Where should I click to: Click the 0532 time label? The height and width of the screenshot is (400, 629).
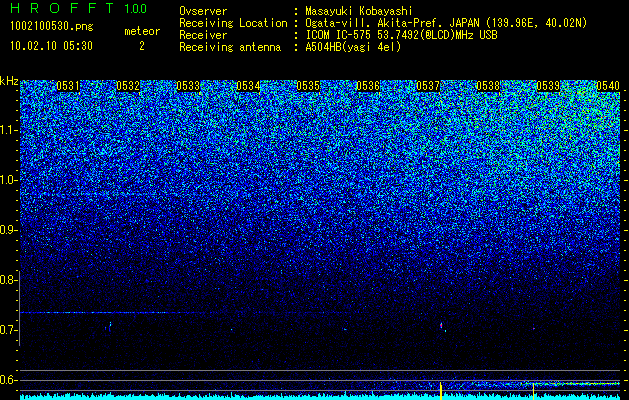[128, 86]
